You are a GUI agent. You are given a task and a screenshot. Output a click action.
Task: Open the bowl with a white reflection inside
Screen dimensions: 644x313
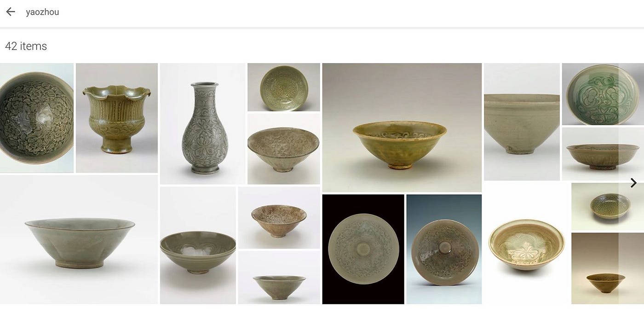pos(198,245)
